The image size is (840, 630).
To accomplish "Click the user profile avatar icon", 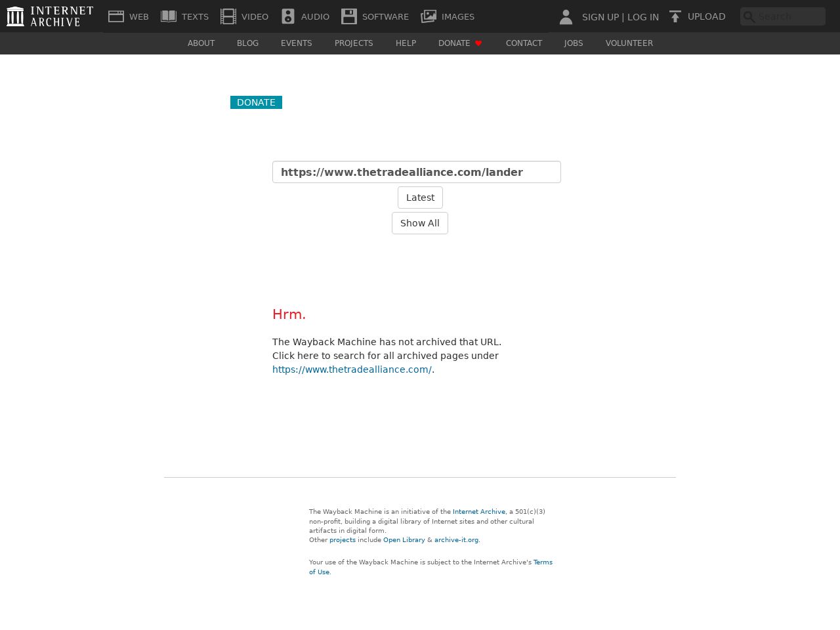I will (566, 17).
